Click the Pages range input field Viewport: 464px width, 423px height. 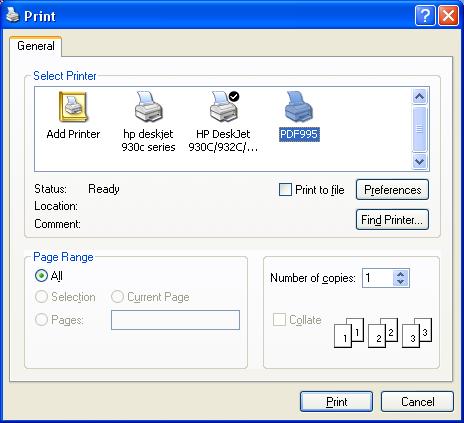tap(175, 320)
